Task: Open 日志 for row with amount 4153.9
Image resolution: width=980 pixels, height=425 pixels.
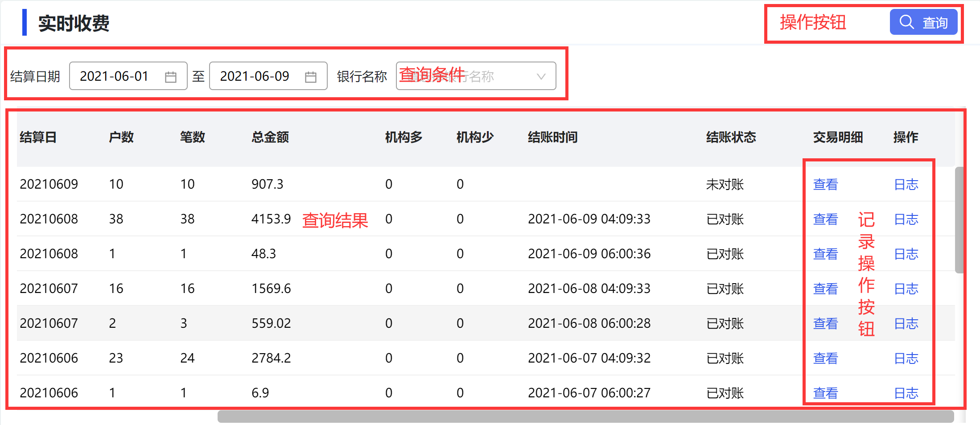Action: [906, 219]
